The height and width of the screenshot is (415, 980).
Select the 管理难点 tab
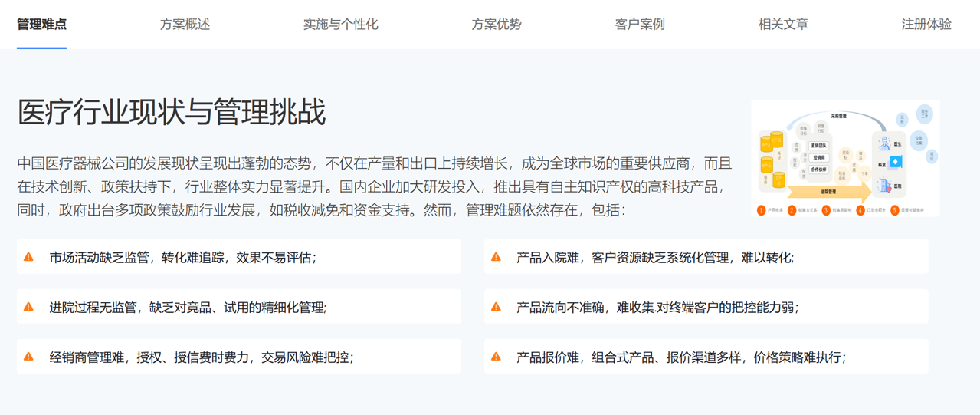pos(41,24)
